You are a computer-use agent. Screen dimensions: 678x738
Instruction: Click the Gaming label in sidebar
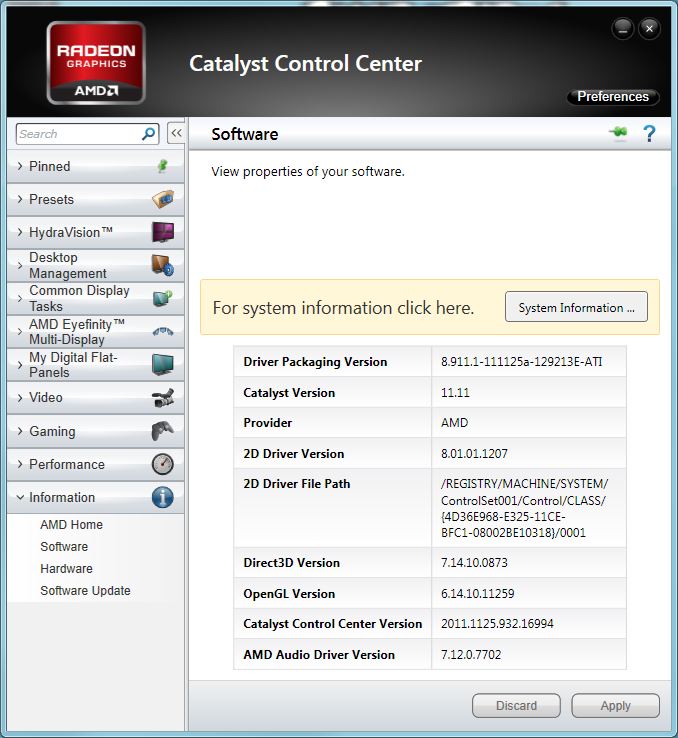(52, 431)
